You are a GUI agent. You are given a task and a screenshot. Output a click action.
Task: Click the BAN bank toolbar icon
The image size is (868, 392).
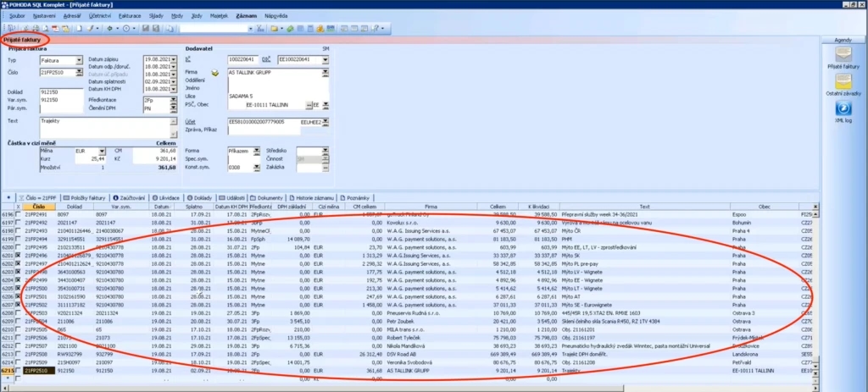(331, 28)
